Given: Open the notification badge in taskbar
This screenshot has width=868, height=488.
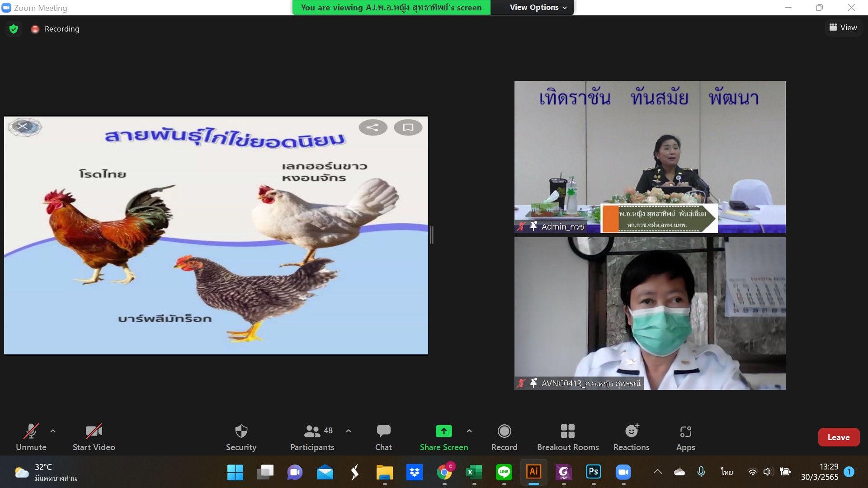Looking at the screenshot, I should click(x=849, y=472).
